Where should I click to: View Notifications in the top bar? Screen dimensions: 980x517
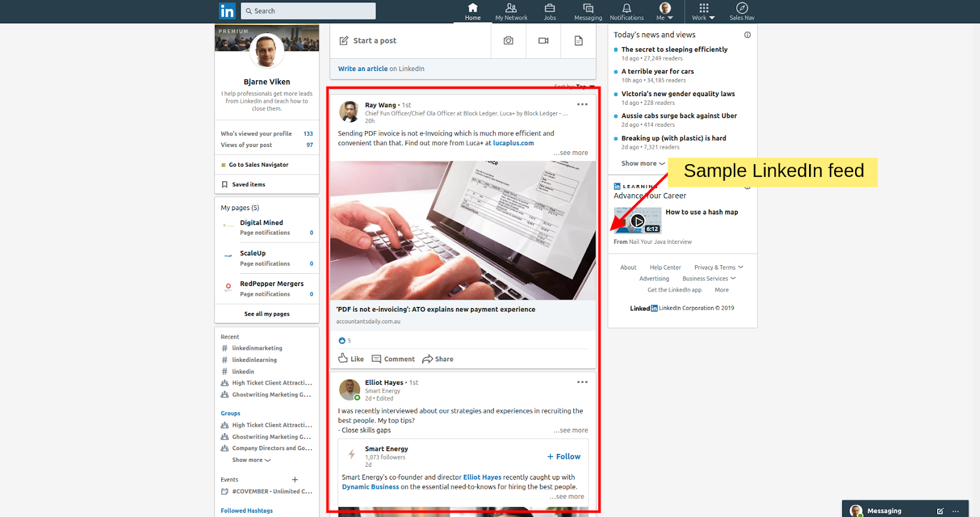[627, 12]
